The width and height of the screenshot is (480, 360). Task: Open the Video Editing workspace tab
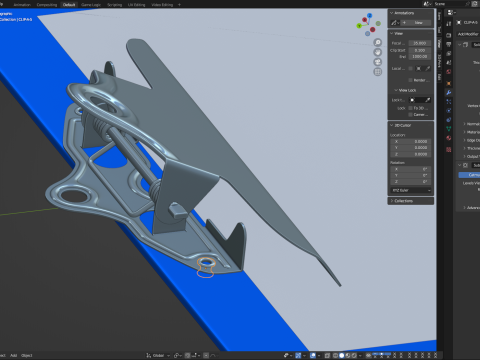click(x=162, y=5)
